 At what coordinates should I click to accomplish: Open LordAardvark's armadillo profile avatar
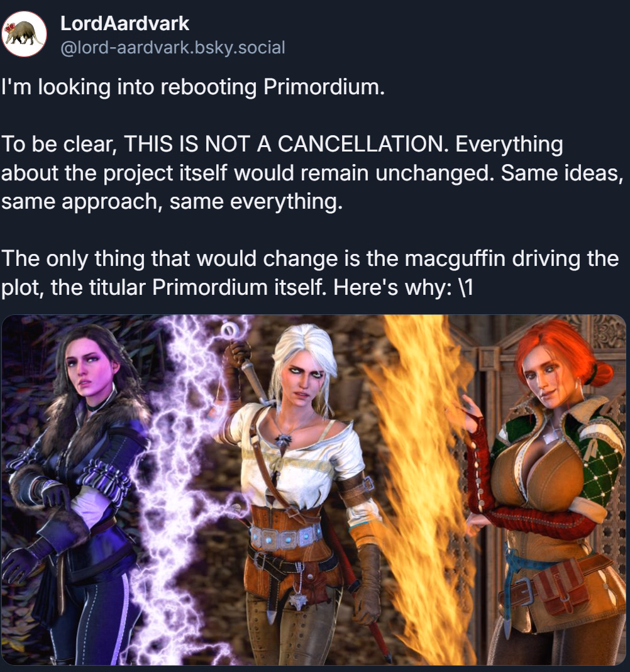(x=25, y=35)
